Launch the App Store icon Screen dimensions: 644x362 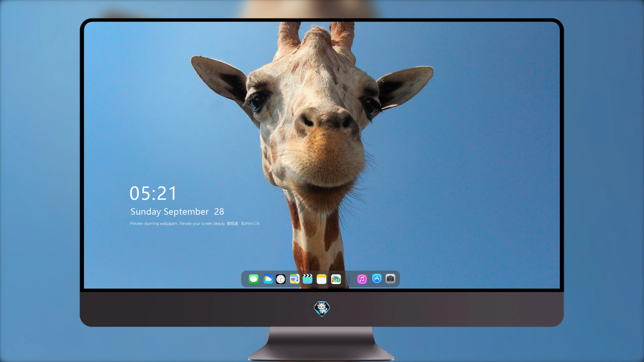[x=377, y=279]
